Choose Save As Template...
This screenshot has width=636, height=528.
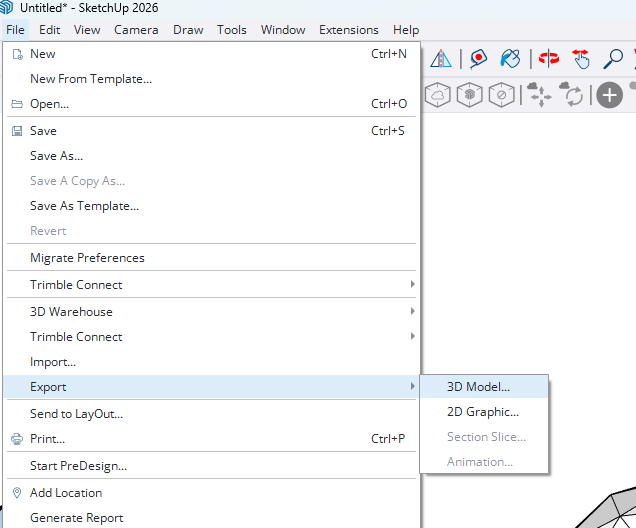(x=211, y=206)
